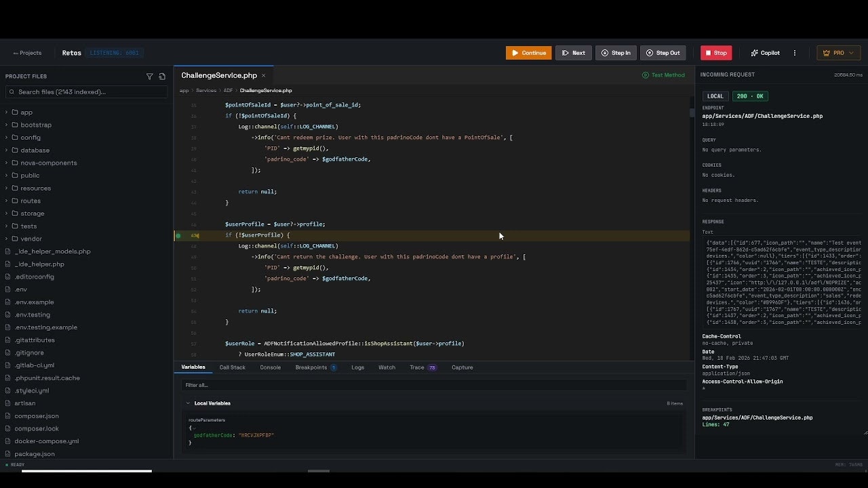Open the Copilot assistant
This screenshot has width=868, height=488.
[765, 53]
